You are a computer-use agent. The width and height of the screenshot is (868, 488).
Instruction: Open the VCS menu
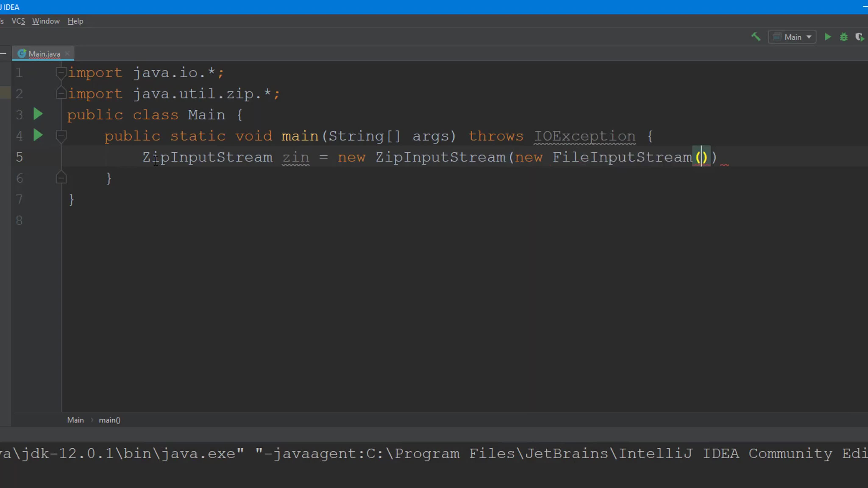(18, 21)
